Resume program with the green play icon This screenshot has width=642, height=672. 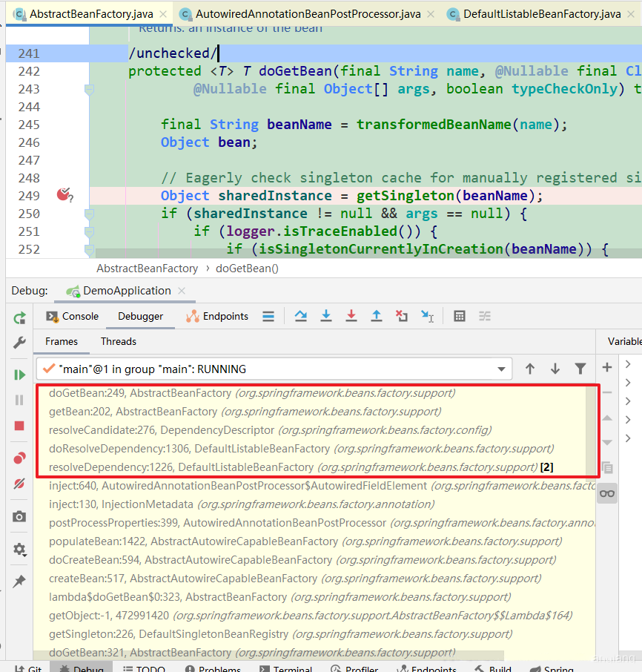click(x=20, y=375)
